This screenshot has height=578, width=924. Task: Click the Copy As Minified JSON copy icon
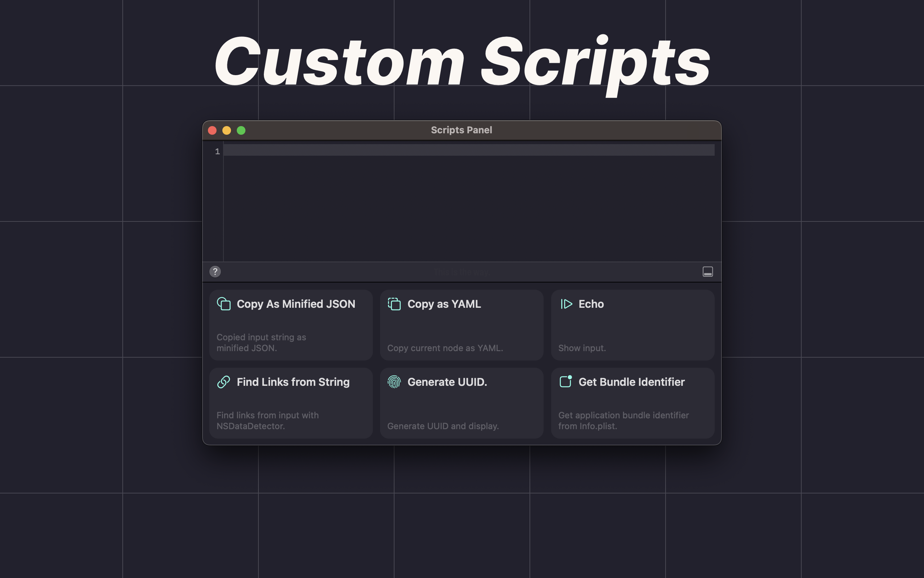(224, 304)
